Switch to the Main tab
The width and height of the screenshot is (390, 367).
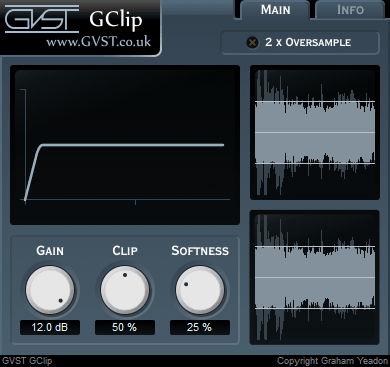point(275,10)
